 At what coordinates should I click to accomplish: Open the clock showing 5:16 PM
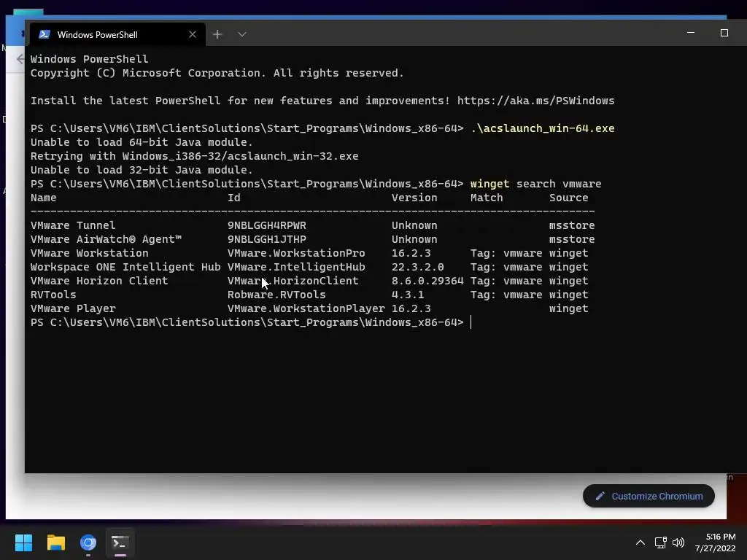[x=716, y=542]
